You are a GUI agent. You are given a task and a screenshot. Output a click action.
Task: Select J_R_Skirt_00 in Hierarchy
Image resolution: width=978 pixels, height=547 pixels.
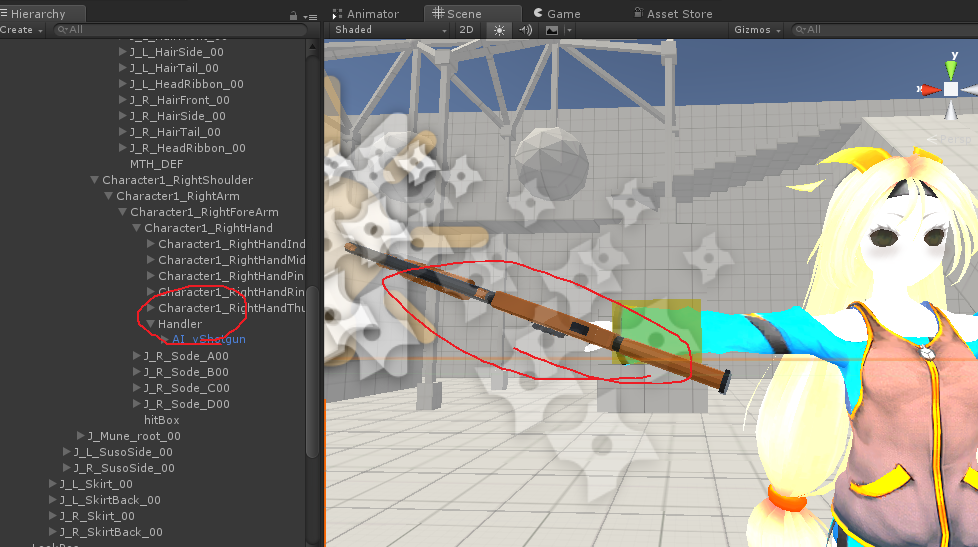coord(97,516)
